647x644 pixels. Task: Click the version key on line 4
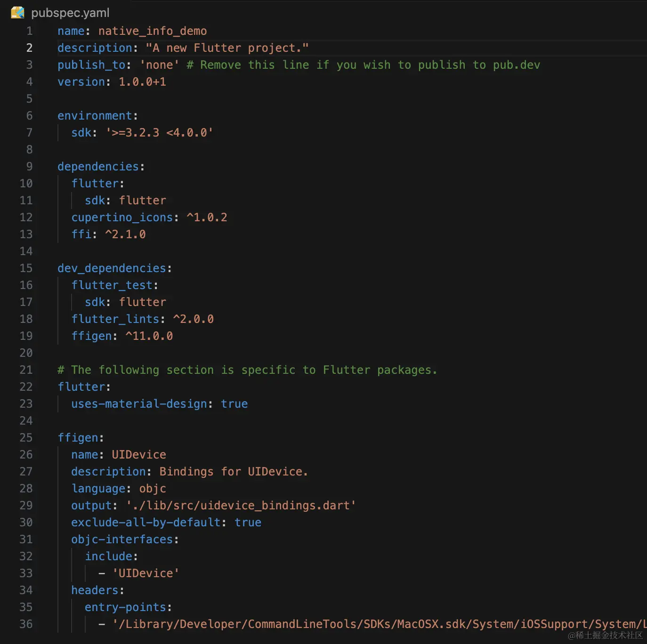pos(81,82)
